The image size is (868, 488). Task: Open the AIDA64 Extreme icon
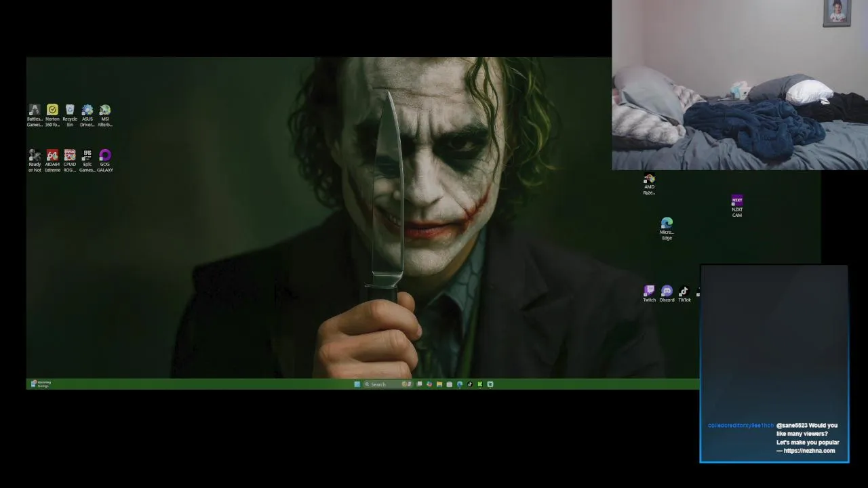(x=52, y=161)
